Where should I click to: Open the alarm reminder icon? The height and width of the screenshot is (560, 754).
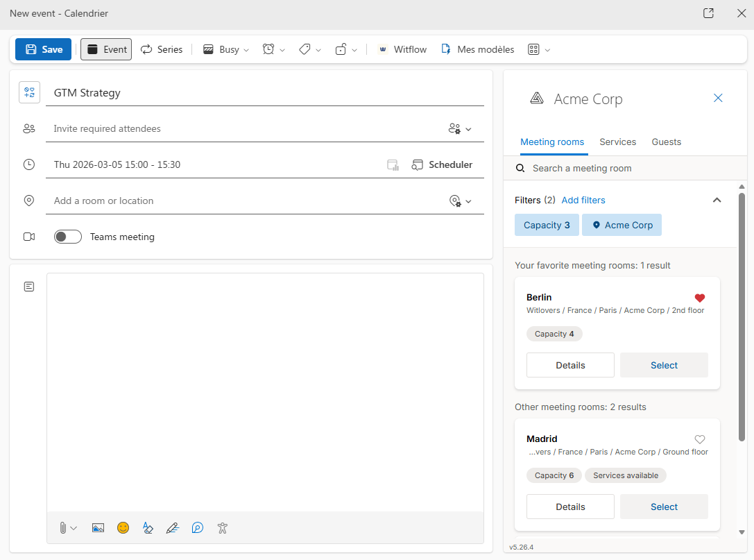[270, 49]
